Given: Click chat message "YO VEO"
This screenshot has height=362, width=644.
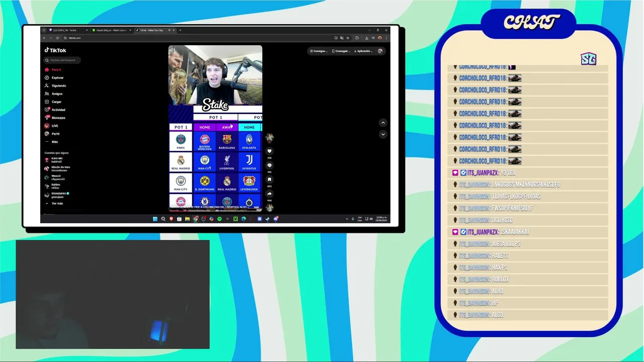Looking at the screenshot, I should (508, 173).
